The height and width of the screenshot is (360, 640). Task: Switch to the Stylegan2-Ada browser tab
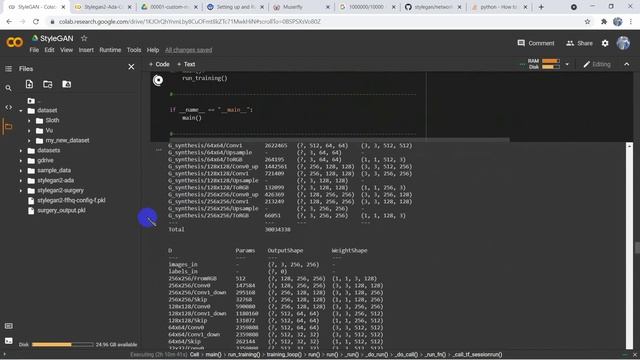[x=102, y=7]
